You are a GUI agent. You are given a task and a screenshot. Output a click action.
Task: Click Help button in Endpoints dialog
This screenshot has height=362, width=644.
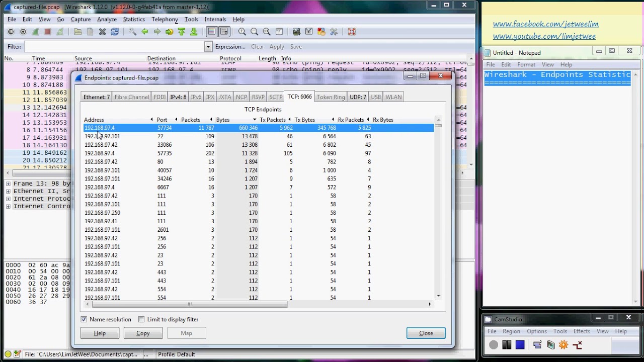pyautogui.click(x=100, y=333)
